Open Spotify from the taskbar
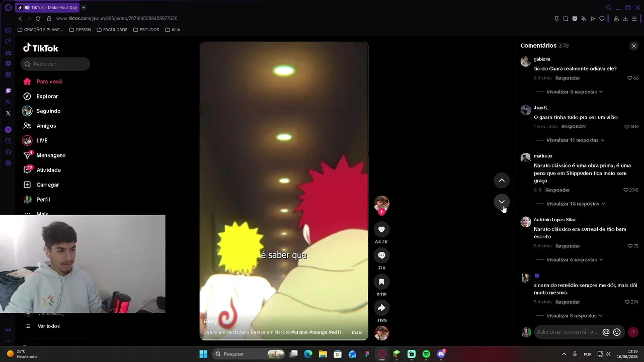644x362 pixels. coord(426,354)
